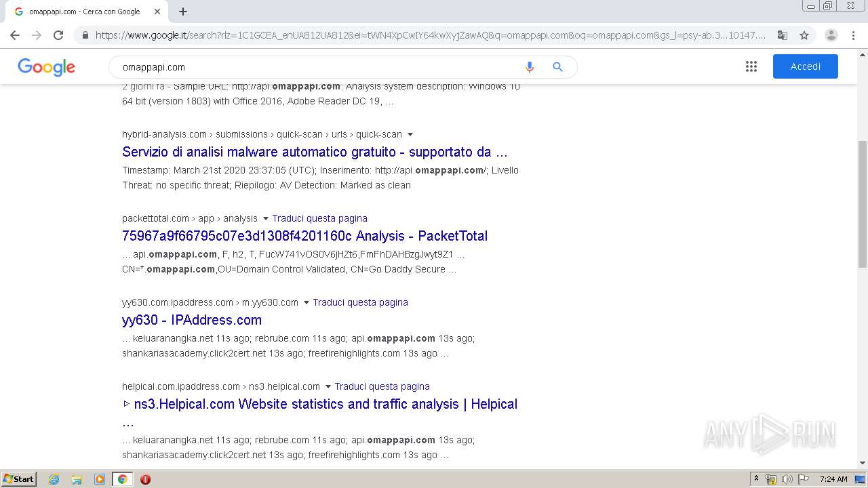Open the Google apps grid
This screenshot has width=868, height=488.
tap(751, 66)
